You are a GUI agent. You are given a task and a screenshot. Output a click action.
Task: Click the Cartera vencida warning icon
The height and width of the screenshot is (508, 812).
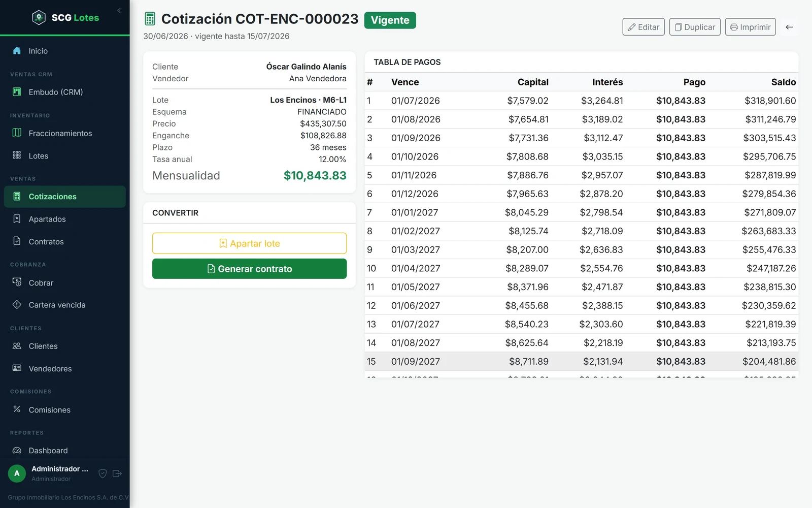coord(17,305)
